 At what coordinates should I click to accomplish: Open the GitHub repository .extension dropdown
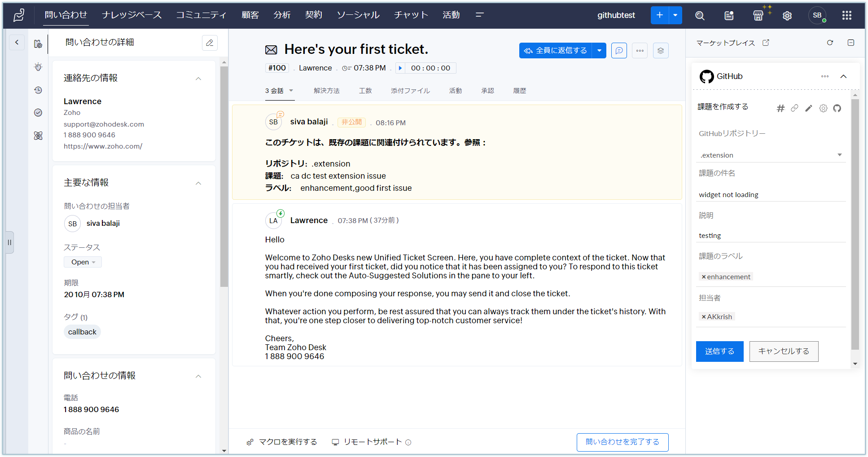coord(771,155)
